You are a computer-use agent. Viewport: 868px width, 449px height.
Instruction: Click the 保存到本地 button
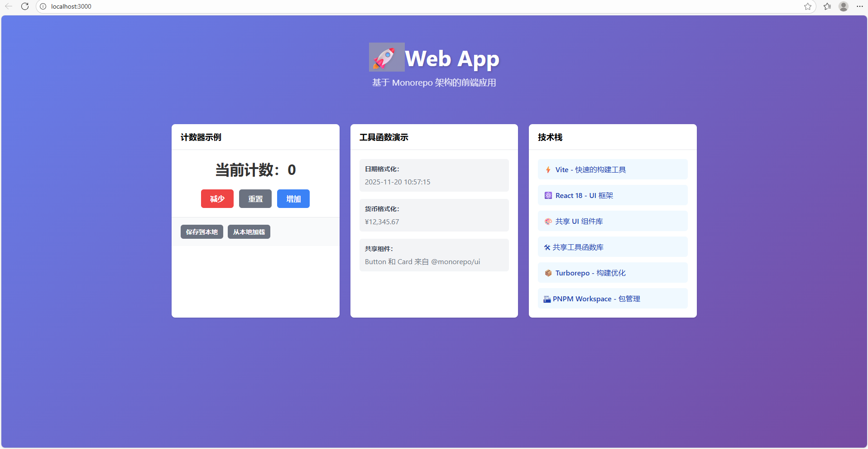[202, 232]
